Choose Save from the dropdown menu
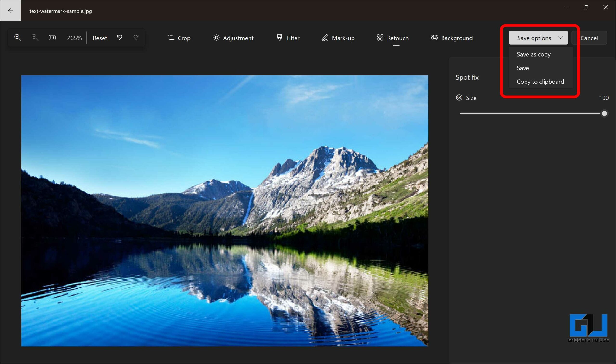This screenshot has height=364, width=616. pyautogui.click(x=541, y=68)
